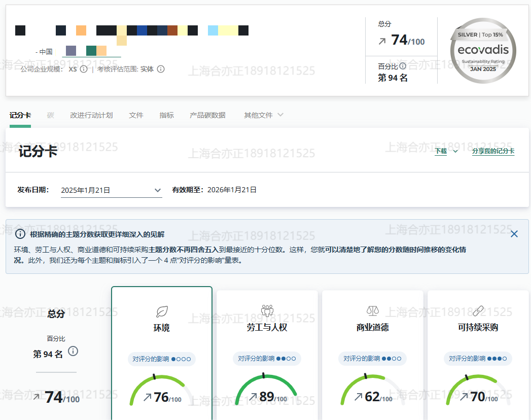Select the 指标 tab
The image size is (531, 420).
pyautogui.click(x=166, y=115)
